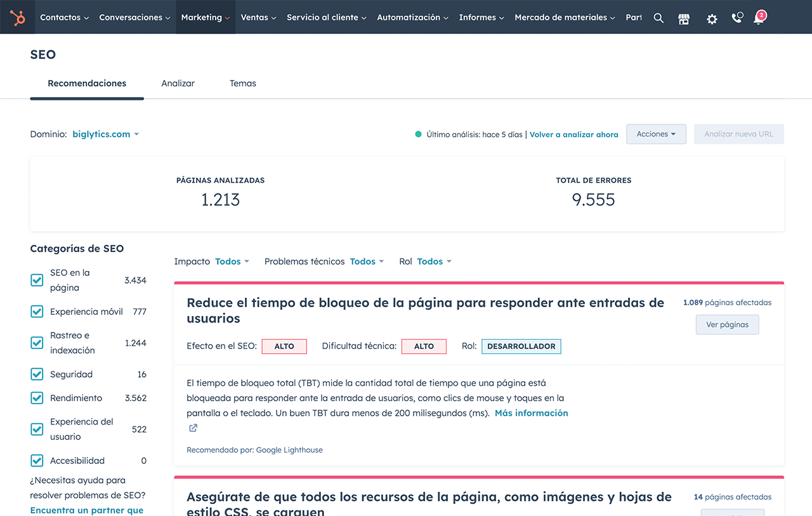The image size is (812, 516).
Task: Open settings gear icon
Action: click(x=712, y=18)
